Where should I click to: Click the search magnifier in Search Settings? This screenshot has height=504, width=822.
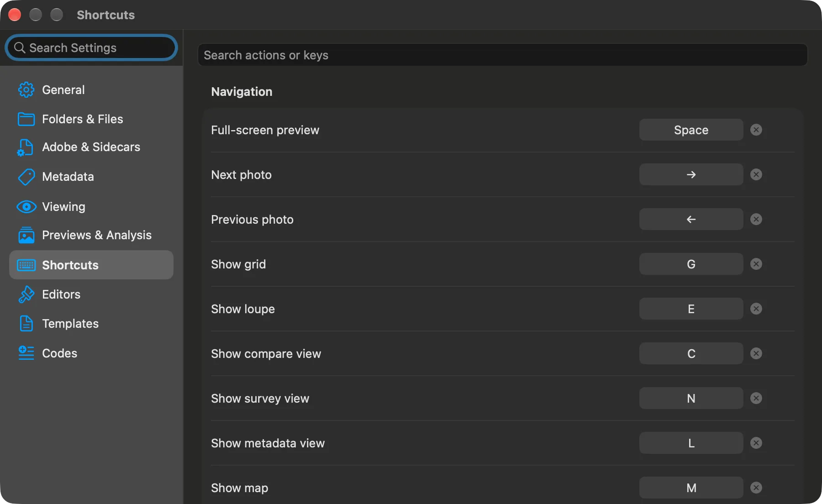(19, 47)
